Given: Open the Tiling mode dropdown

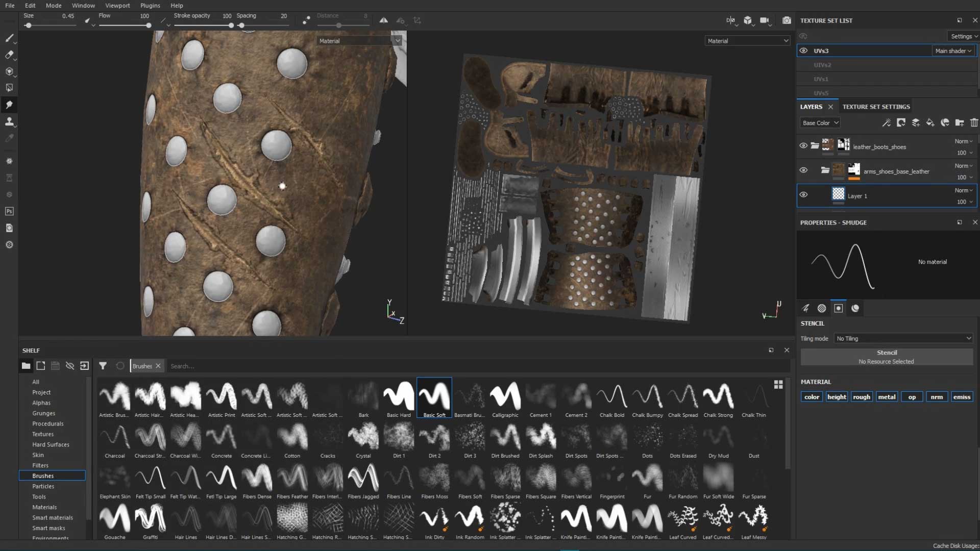Looking at the screenshot, I should (902, 338).
